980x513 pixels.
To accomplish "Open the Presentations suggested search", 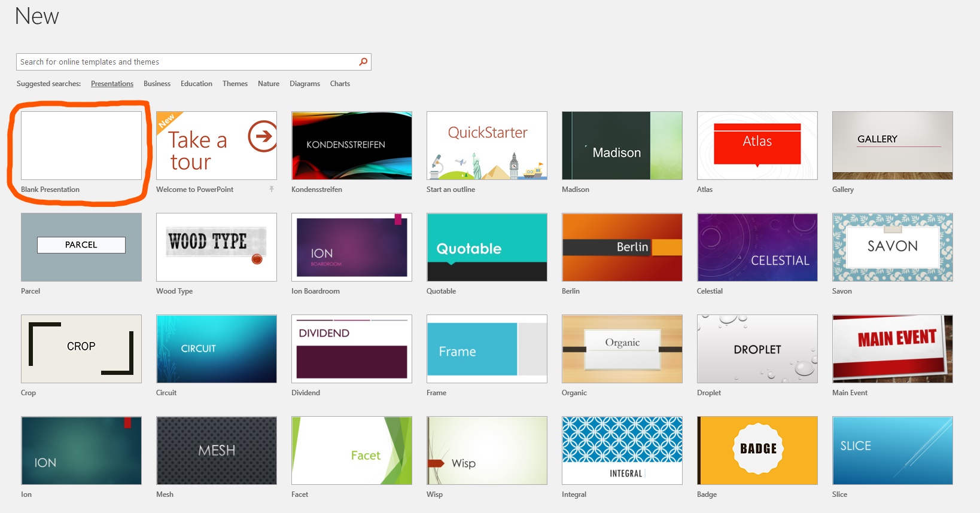I will coord(112,84).
